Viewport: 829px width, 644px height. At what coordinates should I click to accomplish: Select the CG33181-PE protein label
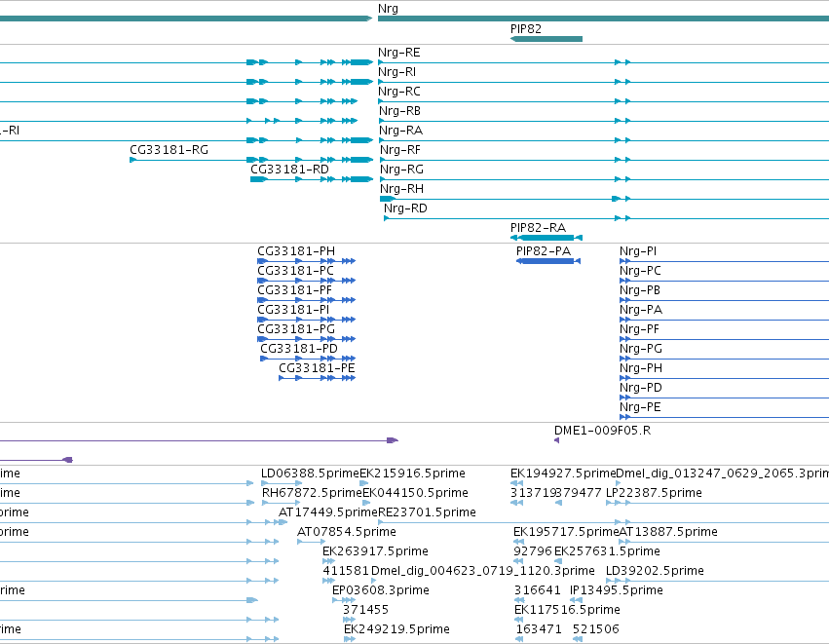click(x=317, y=368)
